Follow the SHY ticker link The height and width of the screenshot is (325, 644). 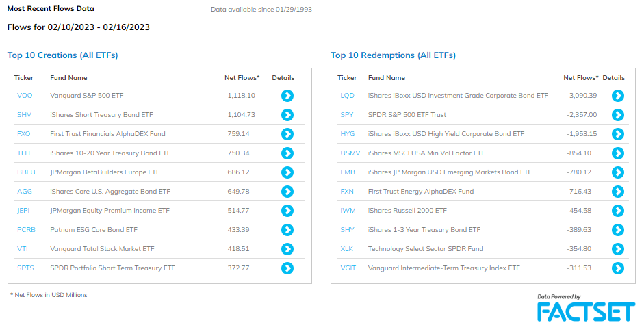point(347,230)
